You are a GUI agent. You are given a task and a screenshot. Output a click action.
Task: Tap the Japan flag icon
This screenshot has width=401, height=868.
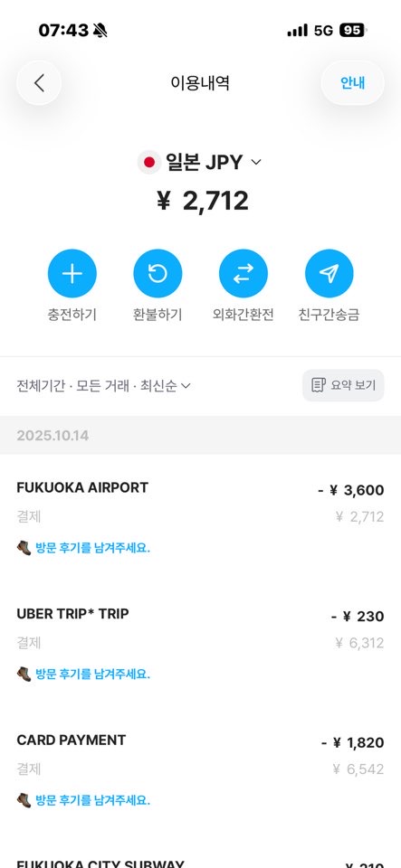click(x=148, y=163)
